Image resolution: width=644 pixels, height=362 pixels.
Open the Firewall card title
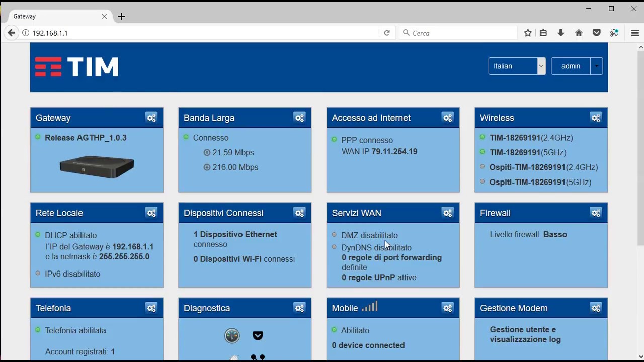(x=495, y=213)
